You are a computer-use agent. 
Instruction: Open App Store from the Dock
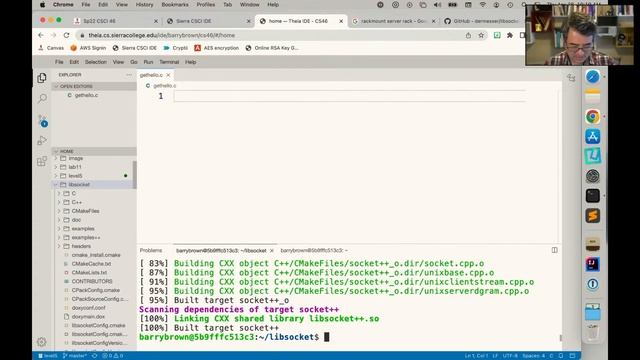point(593,137)
